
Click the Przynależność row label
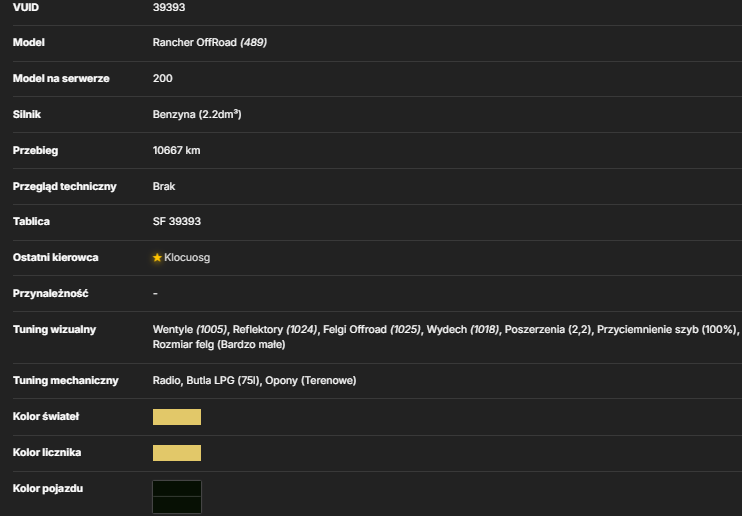[x=51, y=294]
